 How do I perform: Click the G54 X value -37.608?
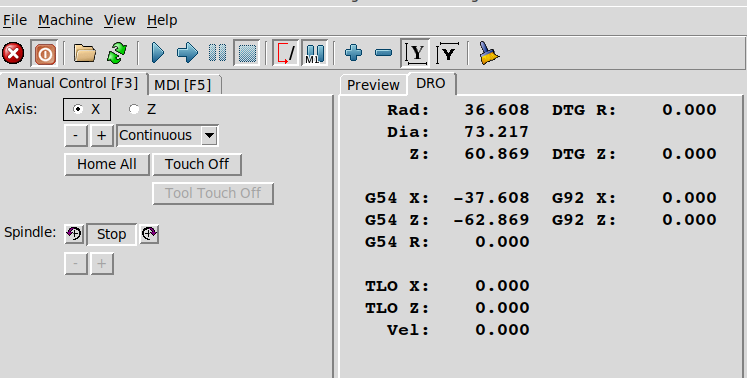(x=492, y=198)
